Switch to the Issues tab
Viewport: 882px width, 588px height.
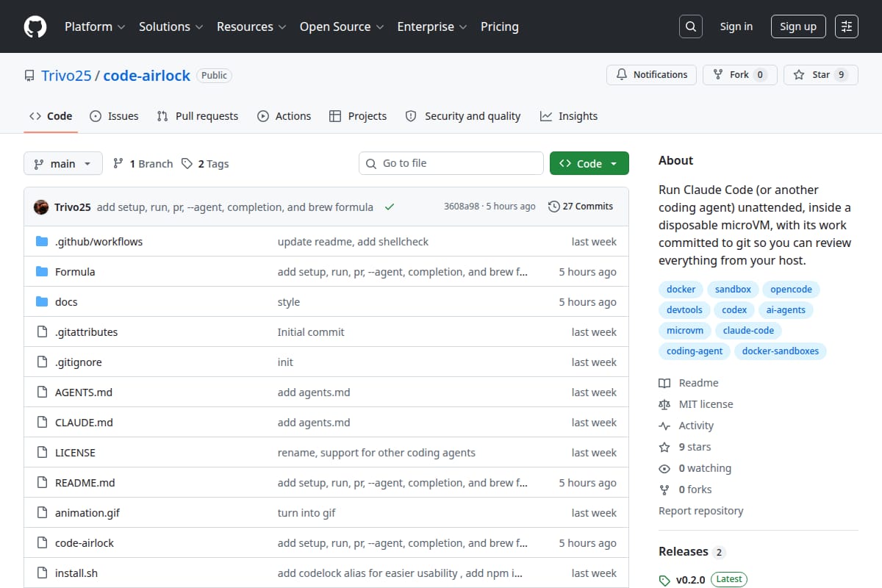(114, 116)
